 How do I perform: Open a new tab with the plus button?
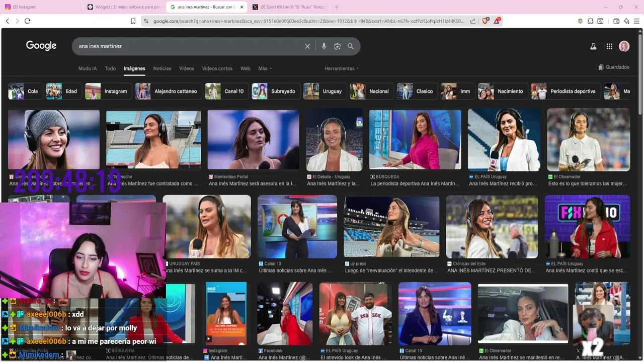tap(337, 7)
